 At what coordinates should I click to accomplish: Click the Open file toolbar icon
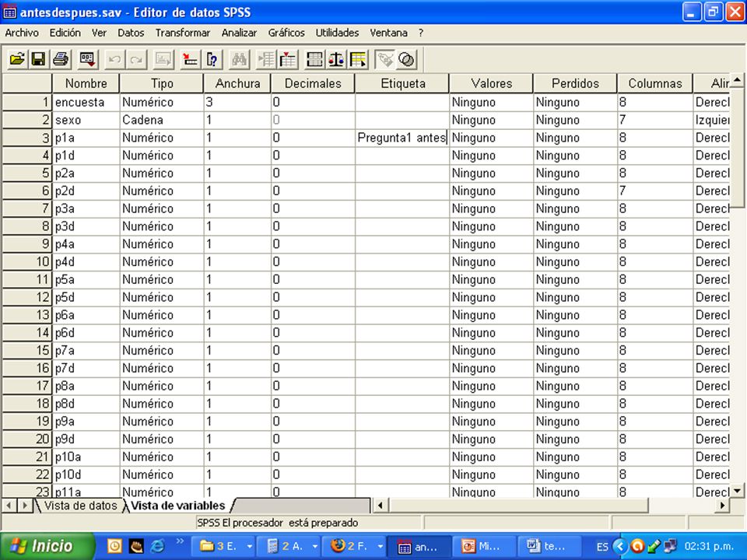click(17, 60)
